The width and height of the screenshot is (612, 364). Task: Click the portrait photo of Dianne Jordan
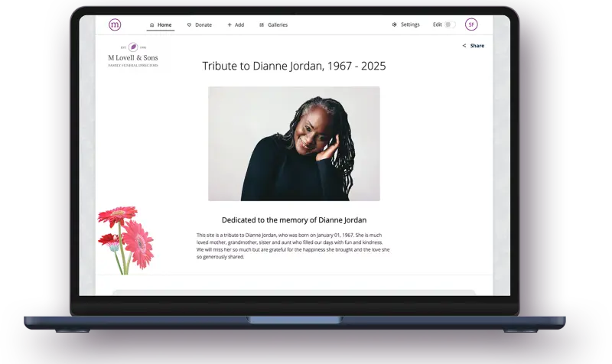pyautogui.click(x=294, y=143)
